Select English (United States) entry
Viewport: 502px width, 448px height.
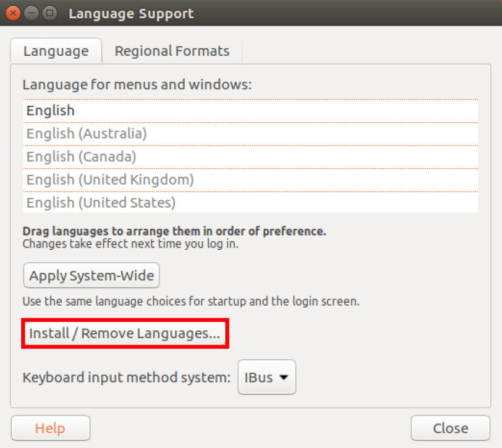(101, 203)
